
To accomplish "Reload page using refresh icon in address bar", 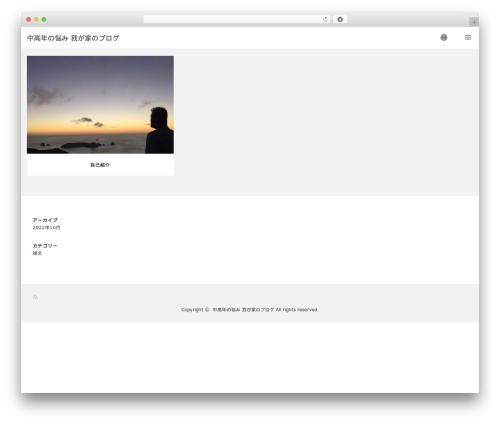I will [325, 20].
